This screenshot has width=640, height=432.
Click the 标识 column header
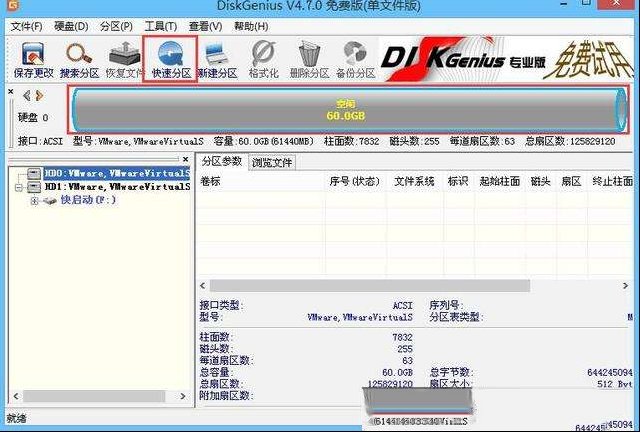tap(458, 181)
